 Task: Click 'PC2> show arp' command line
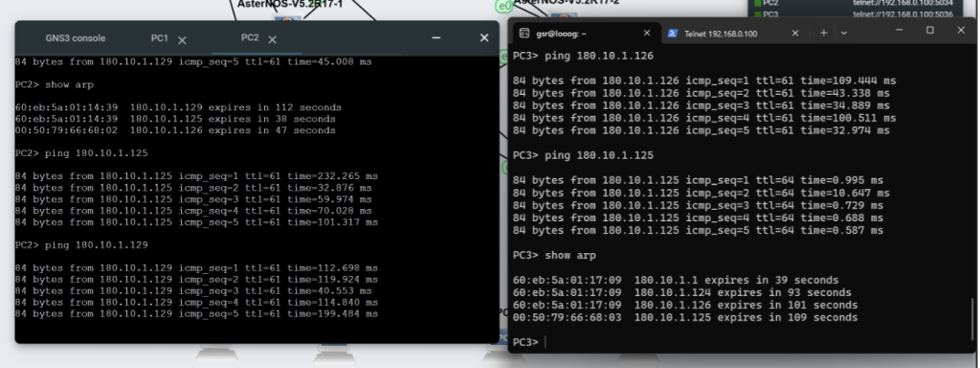pos(55,84)
